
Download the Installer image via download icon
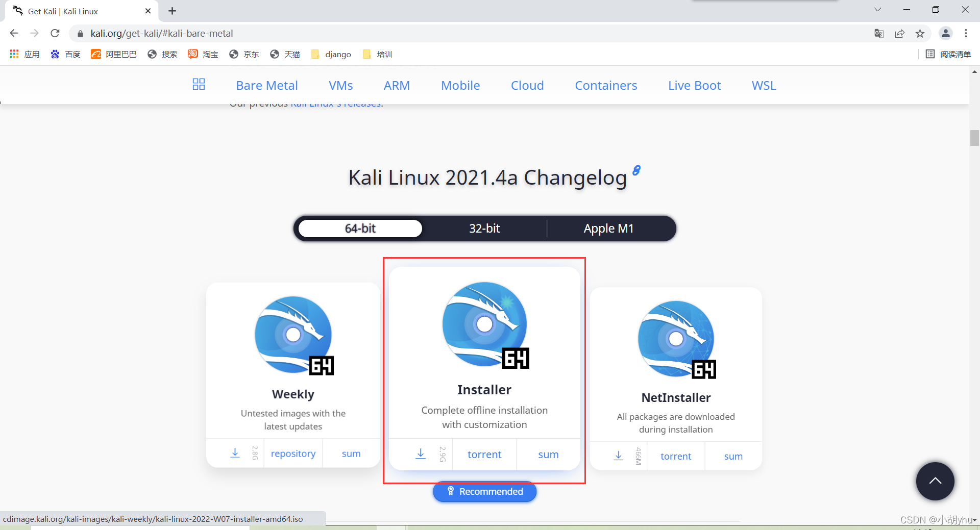[x=421, y=453]
